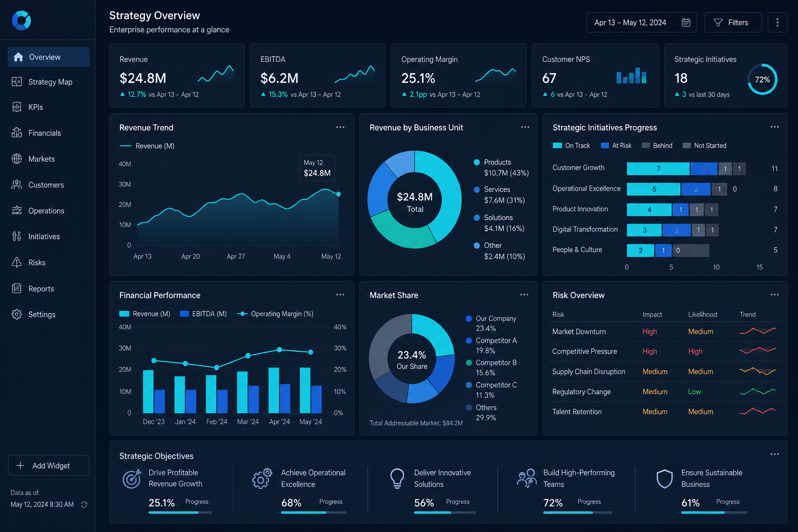Click the Products color dot in legend
798x532 pixels.
476,162
